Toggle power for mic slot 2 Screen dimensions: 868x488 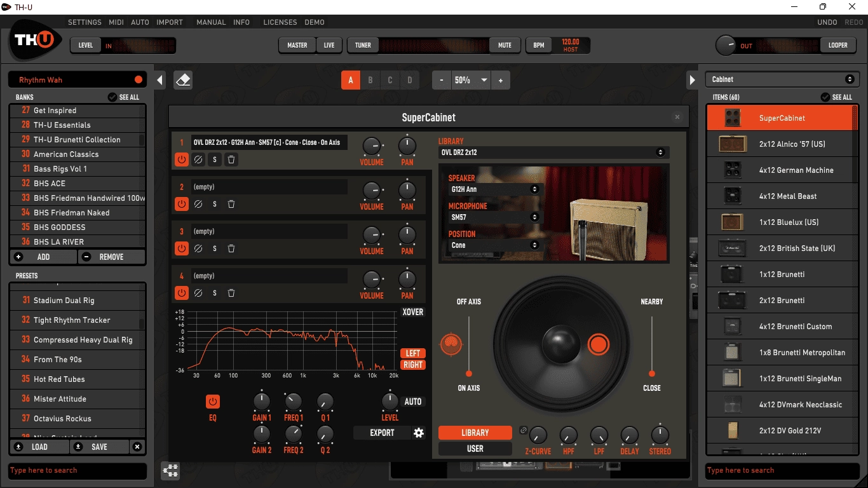pyautogui.click(x=182, y=204)
